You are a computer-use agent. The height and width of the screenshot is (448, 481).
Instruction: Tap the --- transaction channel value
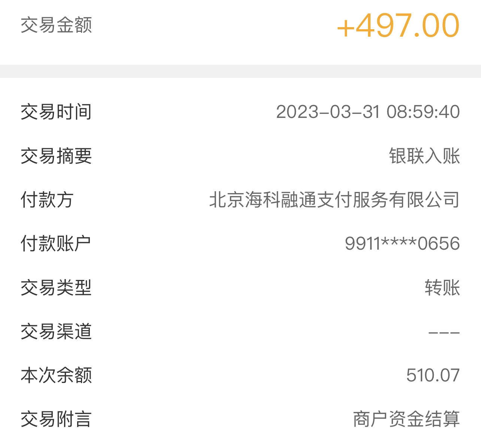(444, 332)
